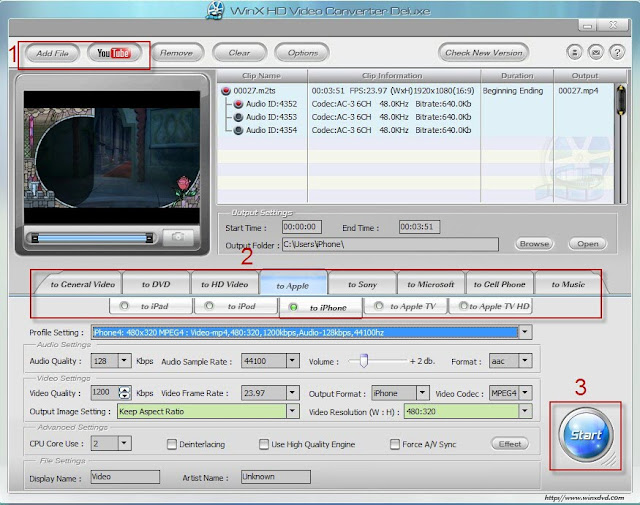Screen dimensions: 640x505
Task: Switch to the to General Video tab
Action: point(82,284)
